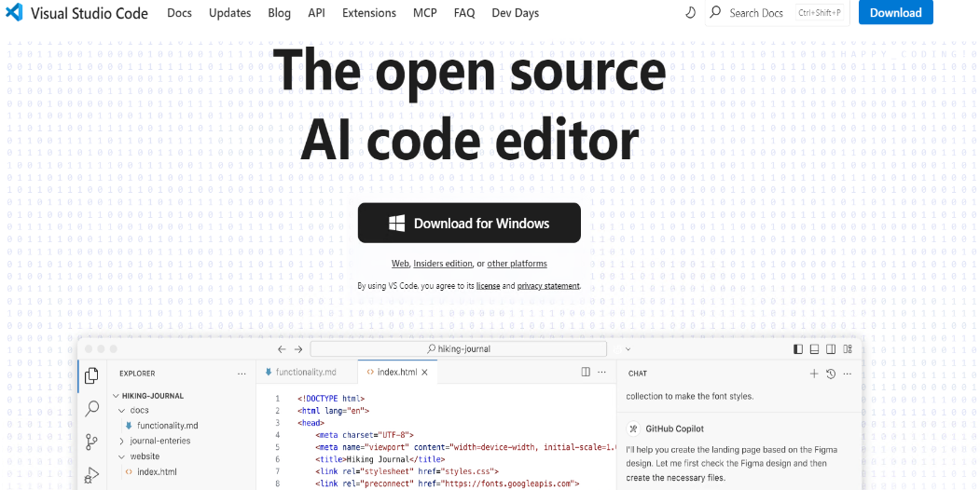Open the Insiders edition link
The width and height of the screenshot is (980, 490).
(x=443, y=264)
